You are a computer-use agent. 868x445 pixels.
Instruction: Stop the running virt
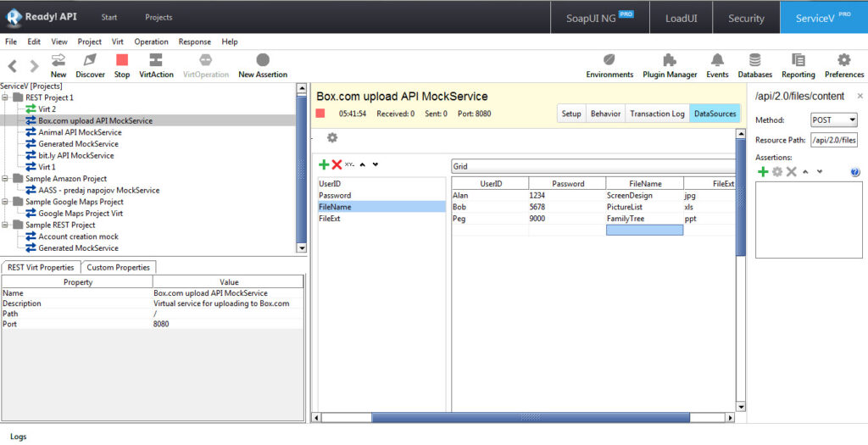click(122, 66)
